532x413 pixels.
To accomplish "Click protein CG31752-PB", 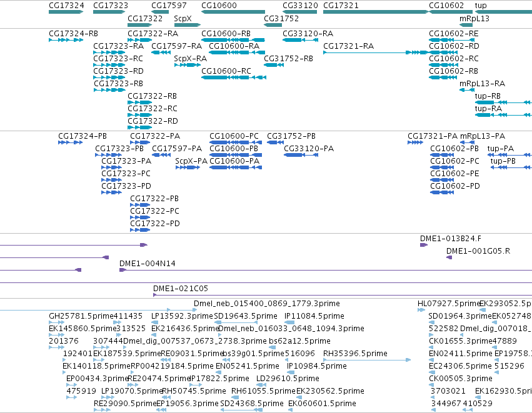I will [x=291, y=136].
